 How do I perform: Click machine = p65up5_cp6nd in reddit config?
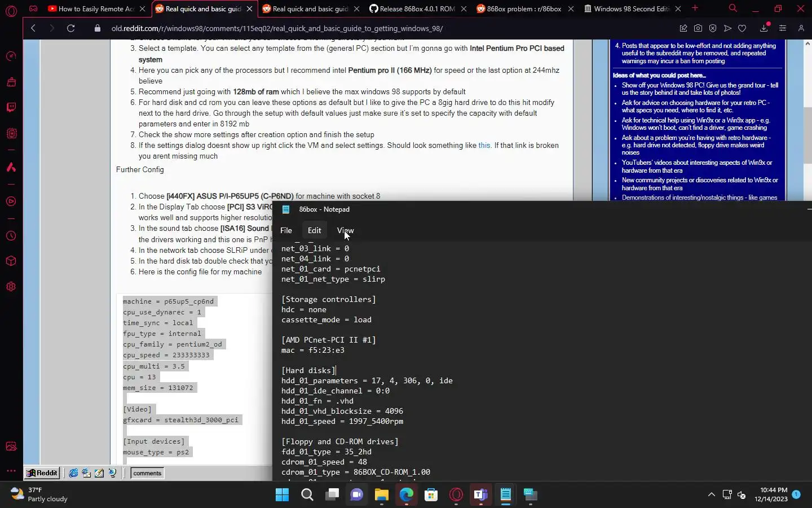click(x=168, y=301)
